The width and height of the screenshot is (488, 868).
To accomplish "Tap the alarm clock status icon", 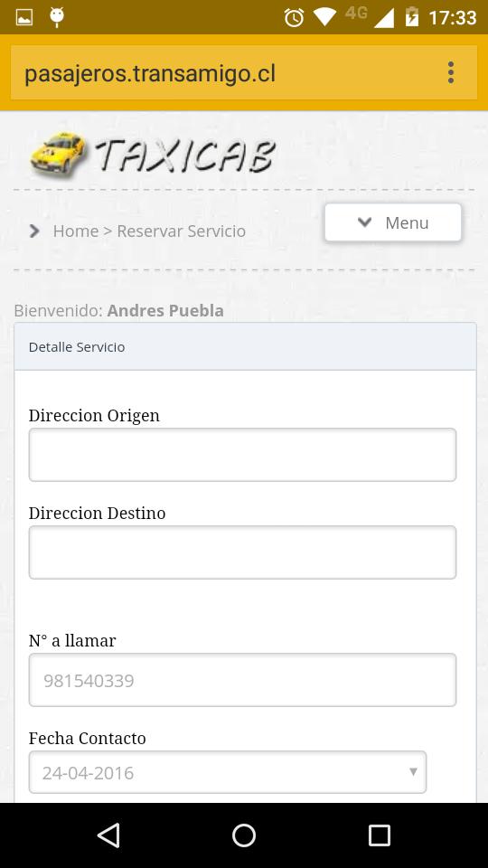I will pos(294,18).
